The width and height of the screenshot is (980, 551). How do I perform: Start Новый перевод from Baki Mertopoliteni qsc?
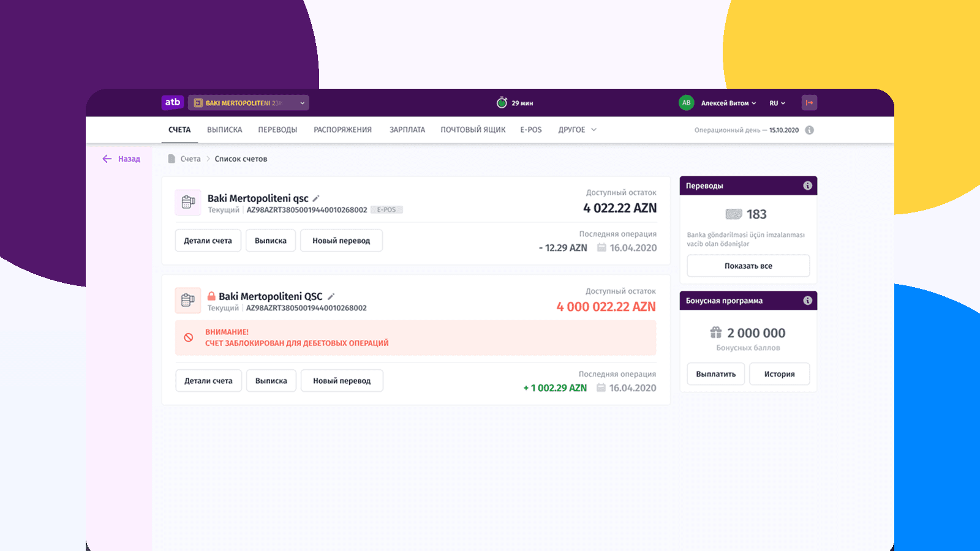pyautogui.click(x=341, y=241)
